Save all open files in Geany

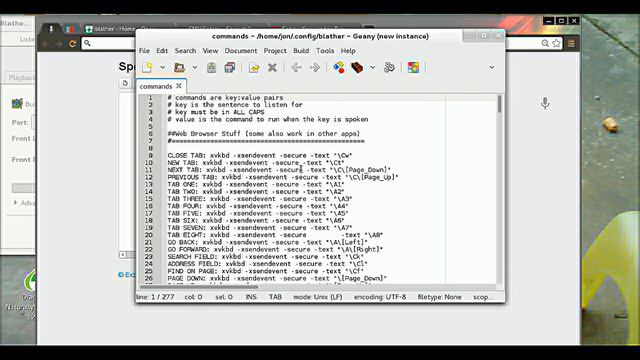(230, 67)
